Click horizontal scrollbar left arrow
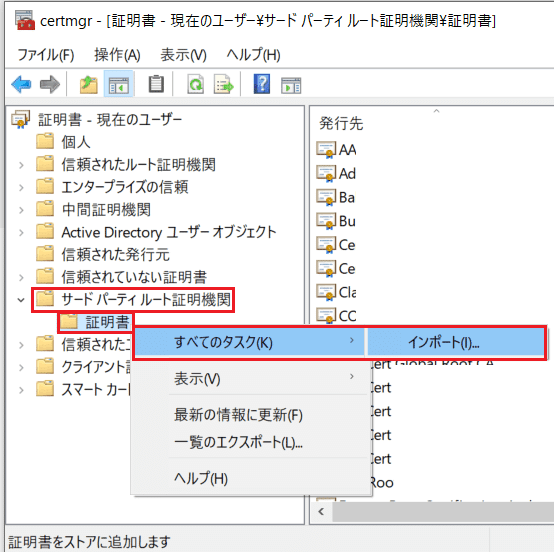 [321, 511]
